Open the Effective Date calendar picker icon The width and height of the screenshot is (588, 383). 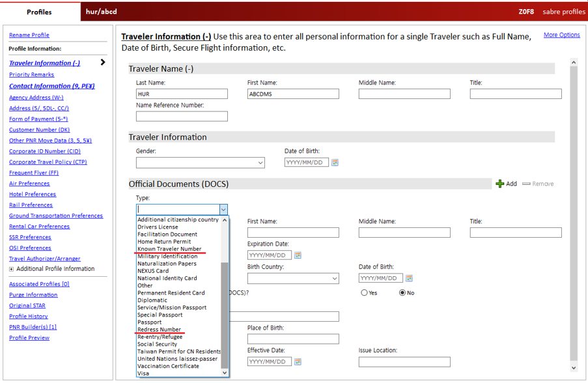(298, 362)
